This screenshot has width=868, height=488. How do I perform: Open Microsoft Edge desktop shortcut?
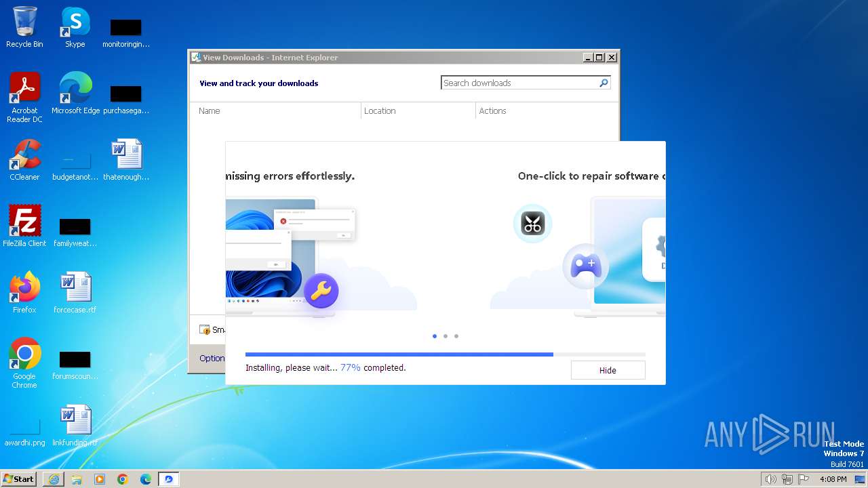pos(75,93)
